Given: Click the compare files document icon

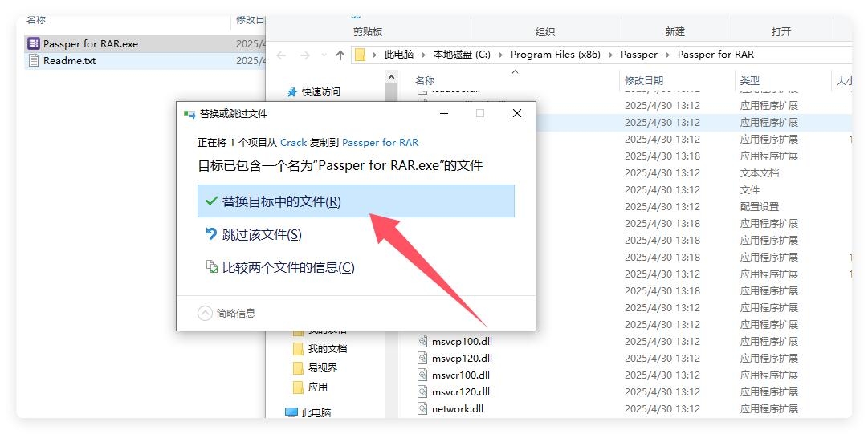Looking at the screenshot, I should [x=212, y=266].
